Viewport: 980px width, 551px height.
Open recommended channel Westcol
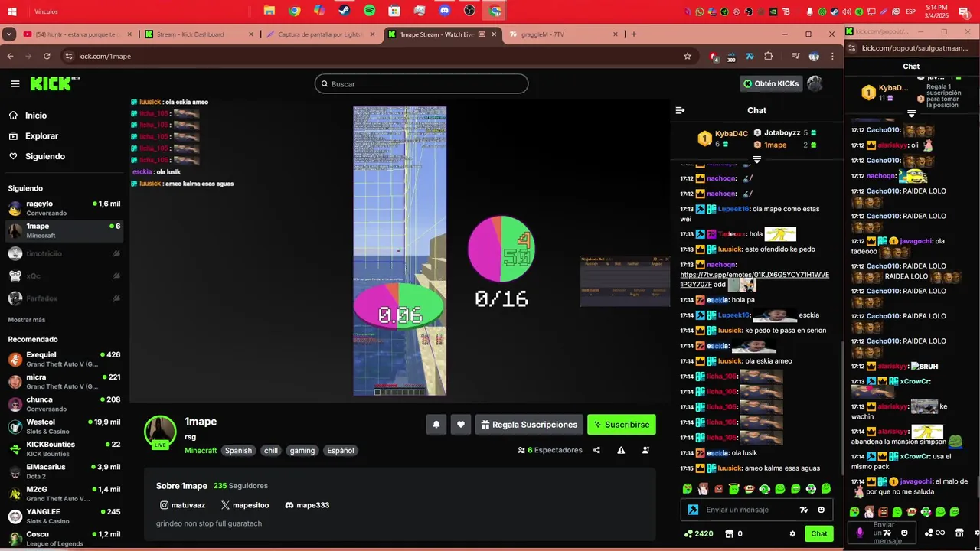tap(64, 426)
